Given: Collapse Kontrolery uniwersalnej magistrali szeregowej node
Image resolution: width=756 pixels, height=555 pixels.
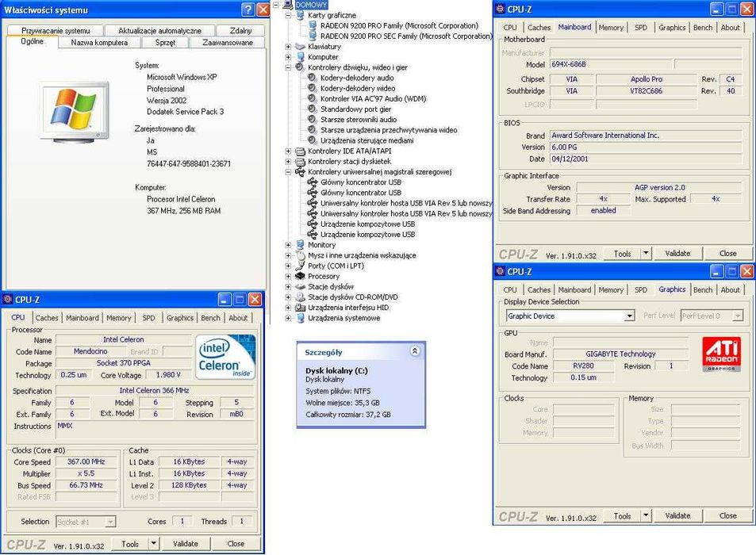Looking at the screenshot, I should pyautogui.click(x=288, y=172).
